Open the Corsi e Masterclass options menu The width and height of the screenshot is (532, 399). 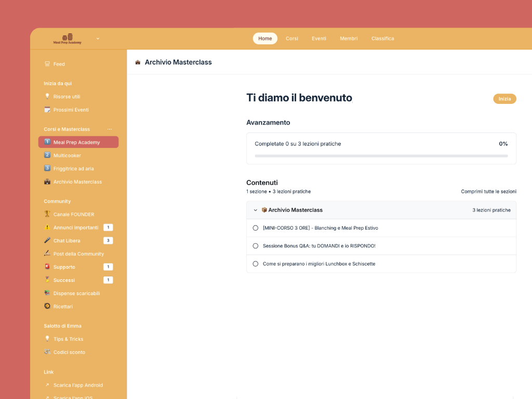[110, 129]
